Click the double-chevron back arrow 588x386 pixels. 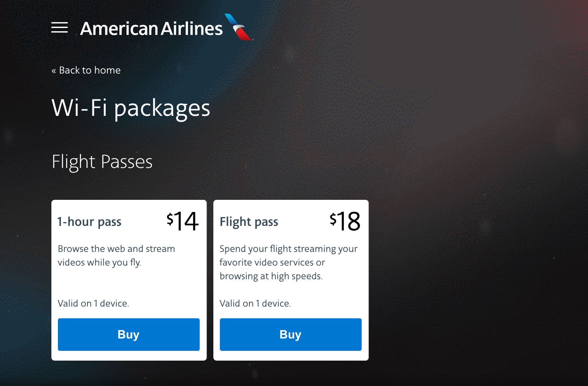pyautogui.click(x=54, y=71)
